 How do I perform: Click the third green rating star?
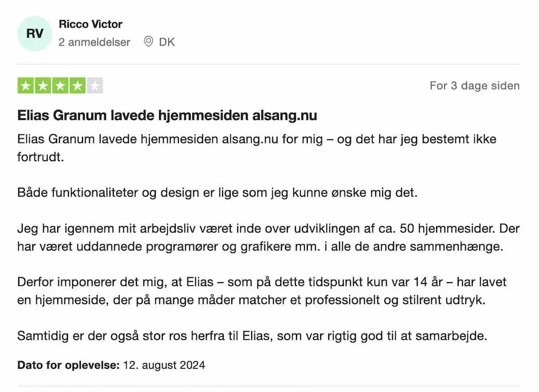coord(60,86)
